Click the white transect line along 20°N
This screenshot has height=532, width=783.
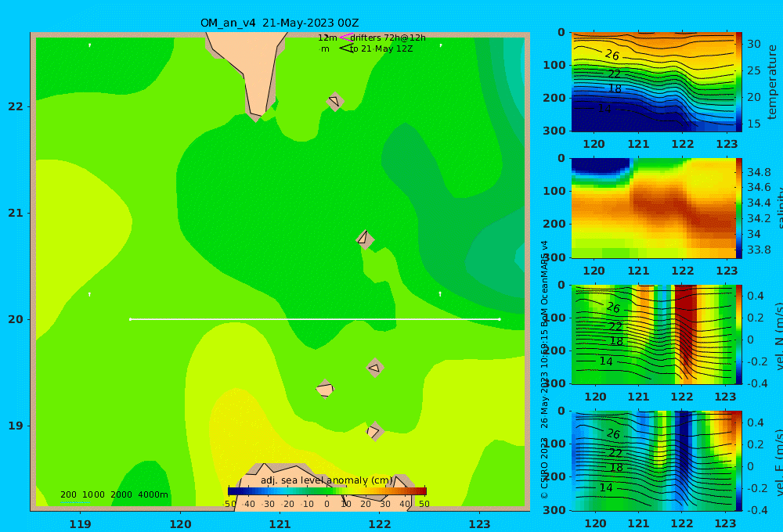tap(315, 319)
